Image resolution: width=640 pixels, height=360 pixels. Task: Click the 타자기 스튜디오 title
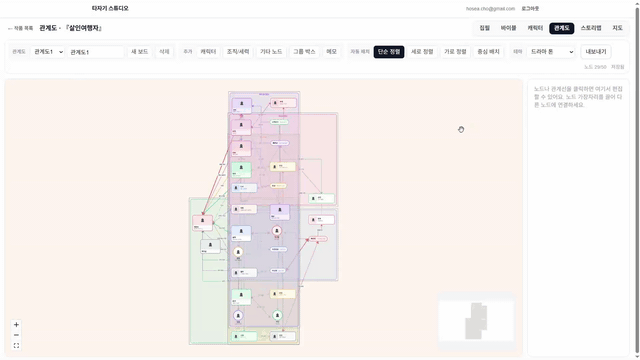tap(110, 8)
